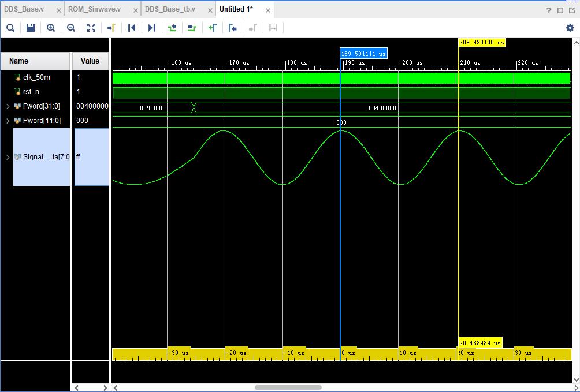Zoom in on the waveform
Viewport: 580px width, 392px height.
(x=51, y=28)
